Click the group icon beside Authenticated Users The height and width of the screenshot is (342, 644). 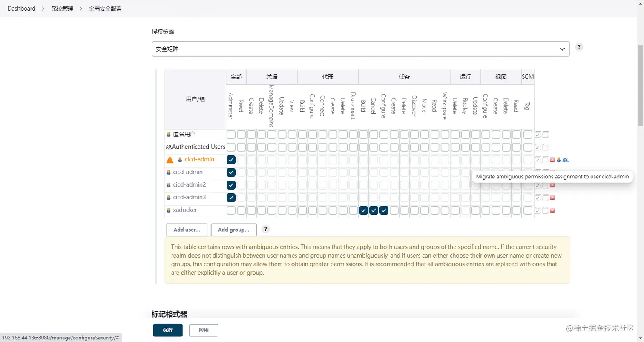click(x=169, y=147)
